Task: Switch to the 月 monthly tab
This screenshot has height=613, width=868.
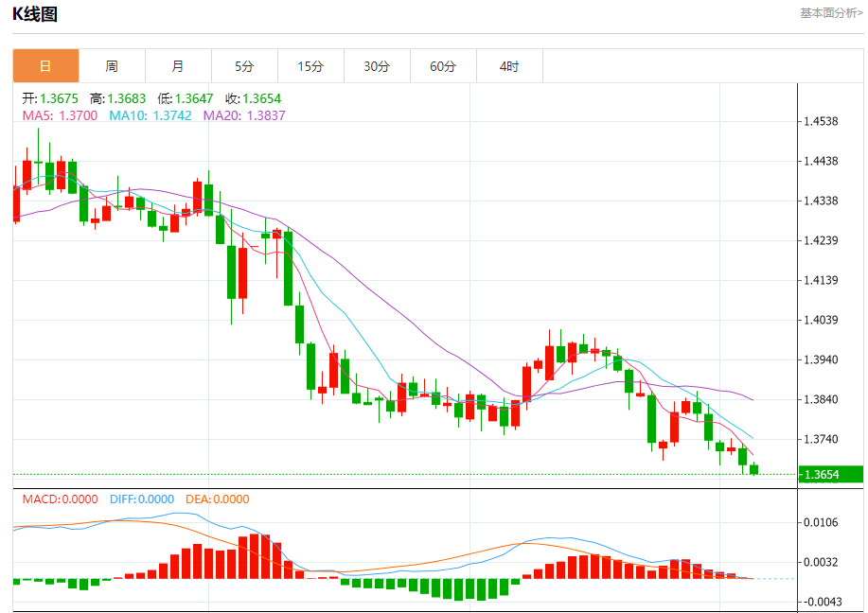Action: [178, 66]
